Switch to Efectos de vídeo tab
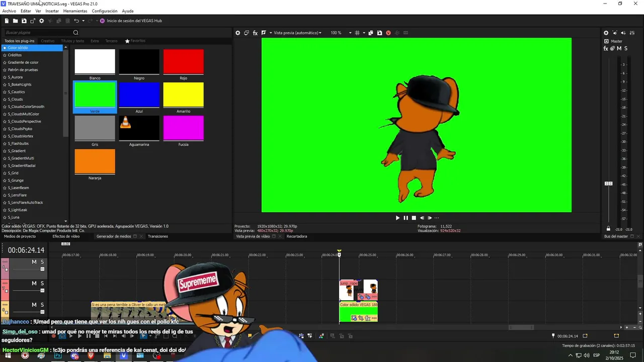 tap(66, 236)
